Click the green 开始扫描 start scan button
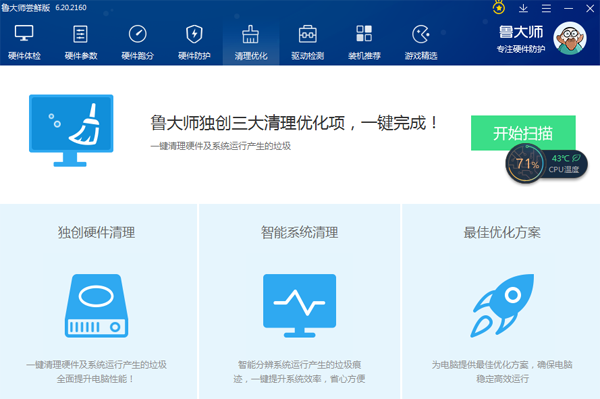 (x=523, y=133)
